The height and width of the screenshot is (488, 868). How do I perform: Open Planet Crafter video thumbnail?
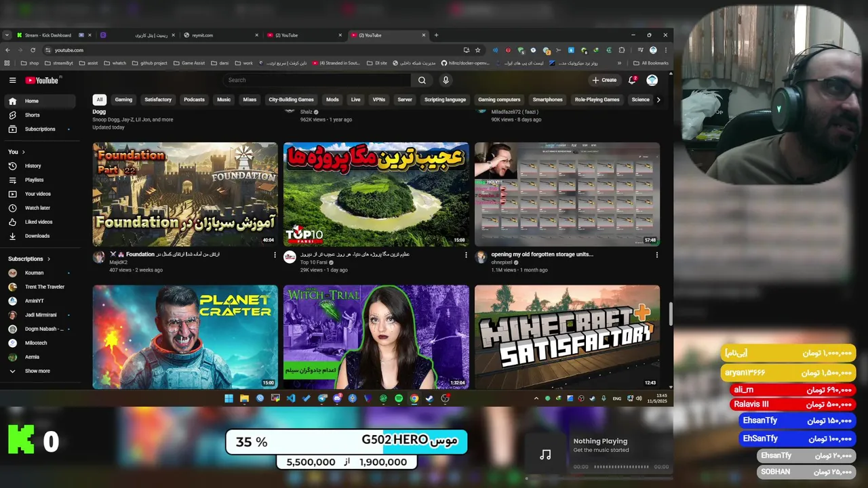(185, 337)
